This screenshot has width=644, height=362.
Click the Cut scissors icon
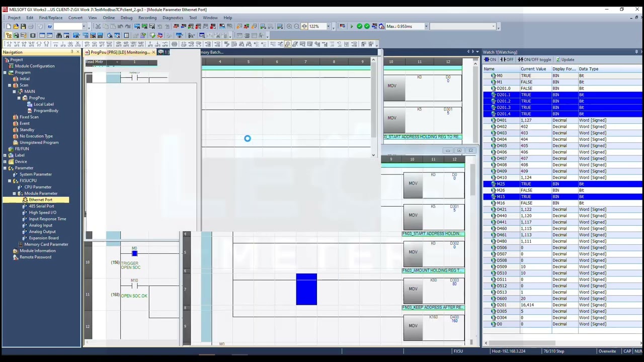(98, 27)
